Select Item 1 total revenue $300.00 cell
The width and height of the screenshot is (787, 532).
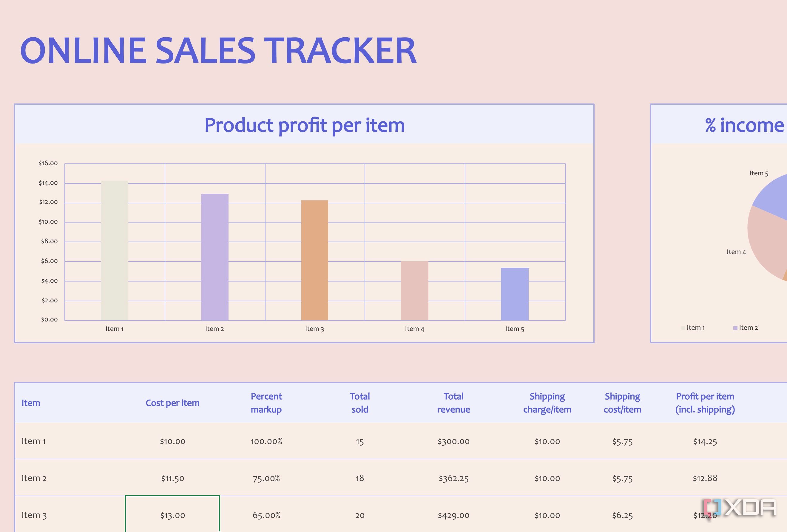coord(453,441)
